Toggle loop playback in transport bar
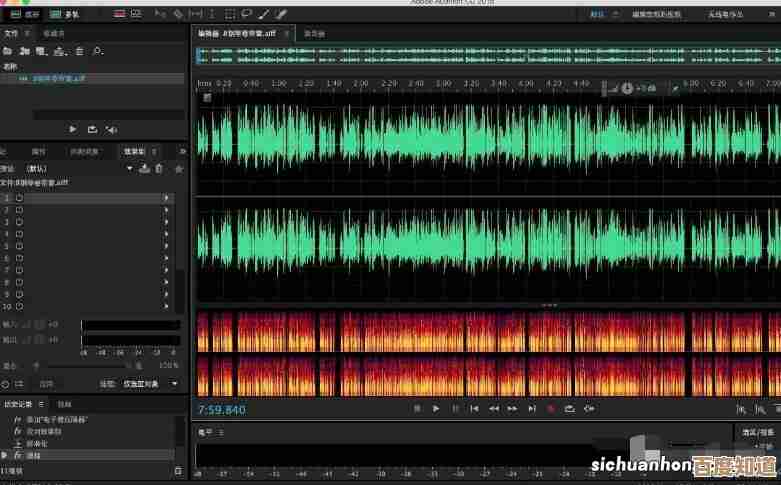This screenshot has width=781, height=485. pos(569,408)
